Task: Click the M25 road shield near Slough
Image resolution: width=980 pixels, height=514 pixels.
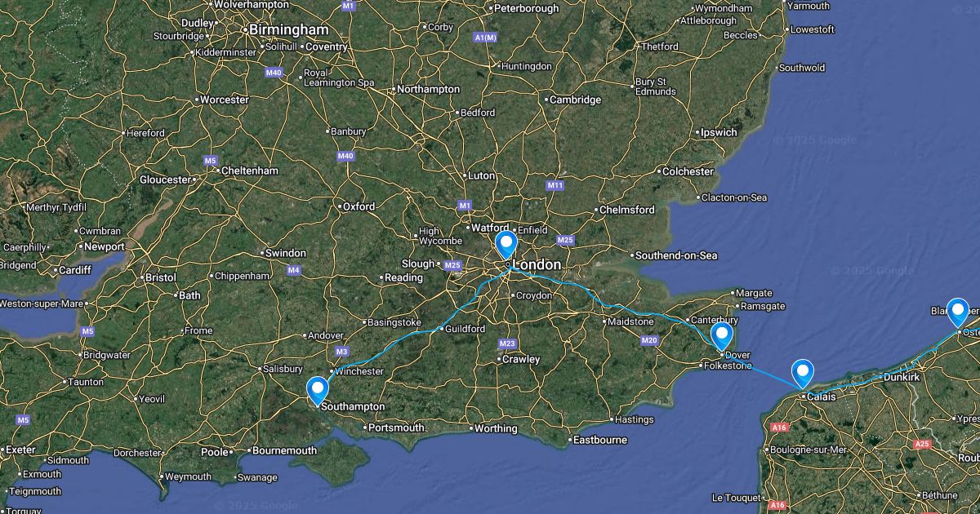Action: [453, 265]
